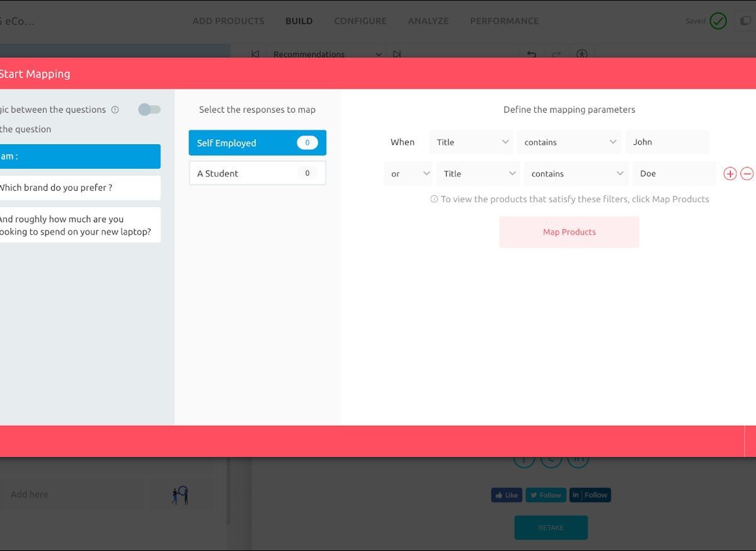Open the first row 'contains' dropdown

click(569, 142)
